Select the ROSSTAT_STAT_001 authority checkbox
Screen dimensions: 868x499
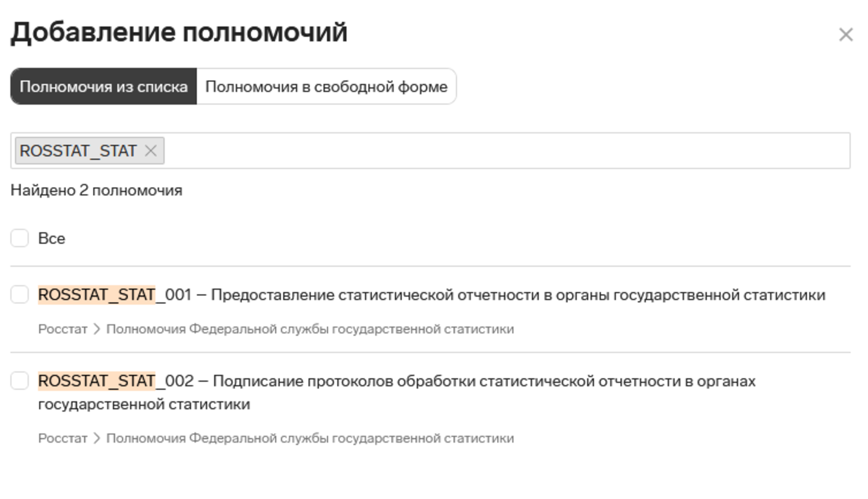pyautogui.click(x=19, y=294)
